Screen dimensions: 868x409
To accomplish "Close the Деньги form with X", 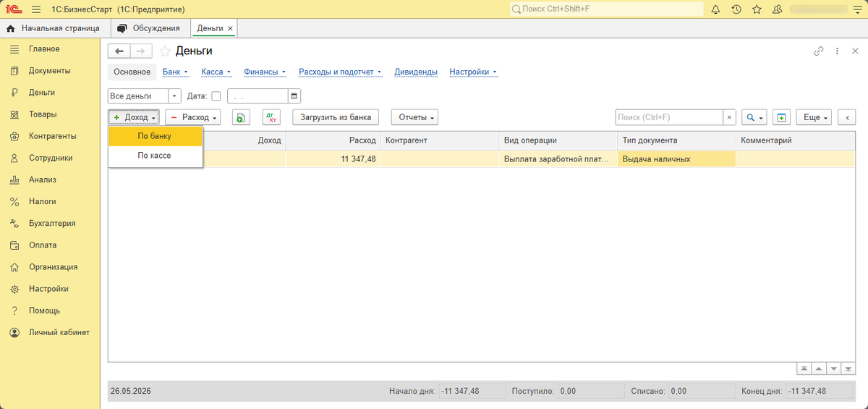I will pos(854,51).
